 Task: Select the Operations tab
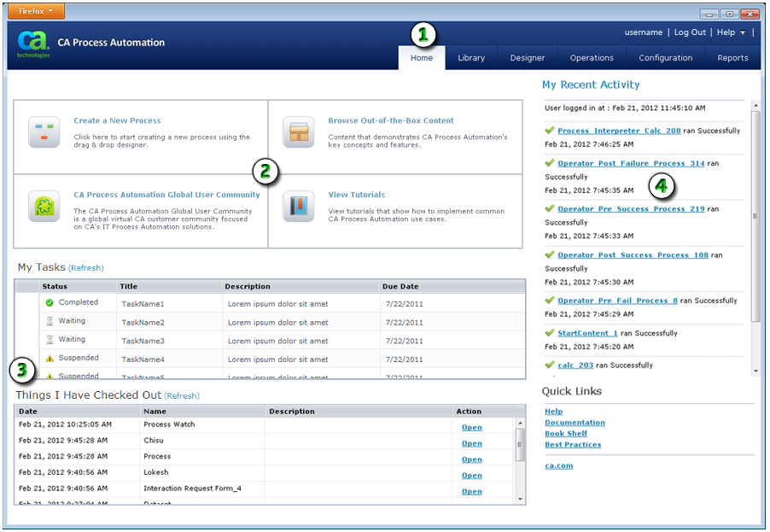pyautogui.click(x=592, y=58)
